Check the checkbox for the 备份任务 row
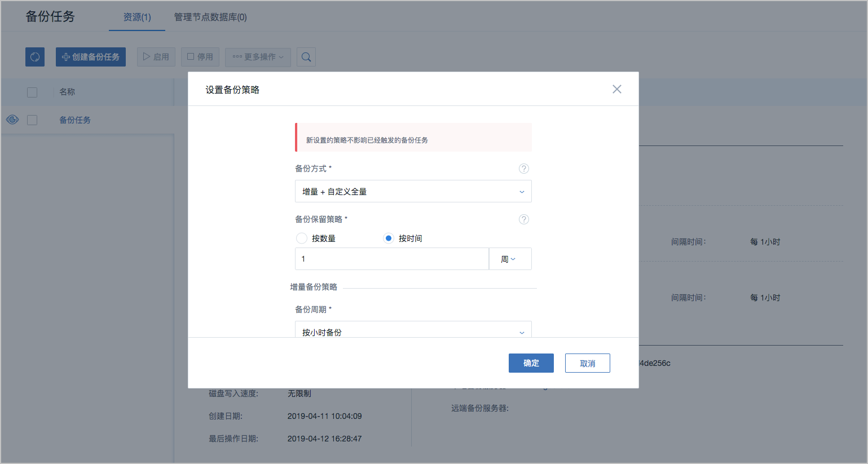 tap(32, 120)
